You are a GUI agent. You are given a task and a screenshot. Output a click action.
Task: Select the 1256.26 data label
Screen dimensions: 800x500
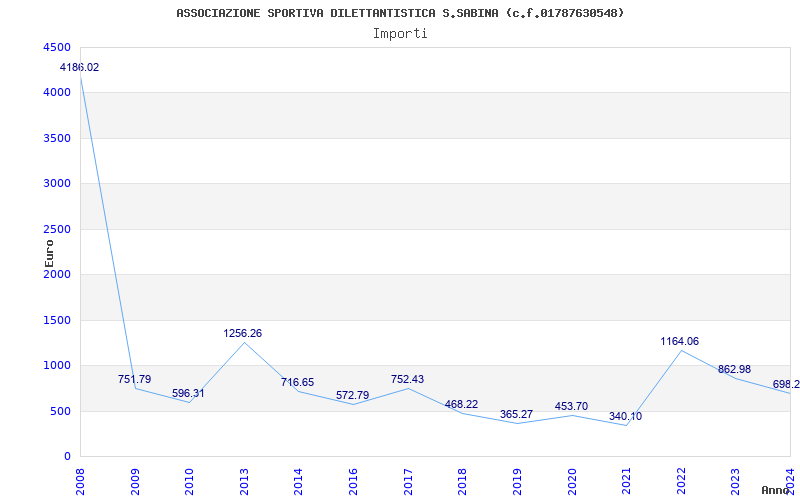pyautogui.click(x=242, y=333)
